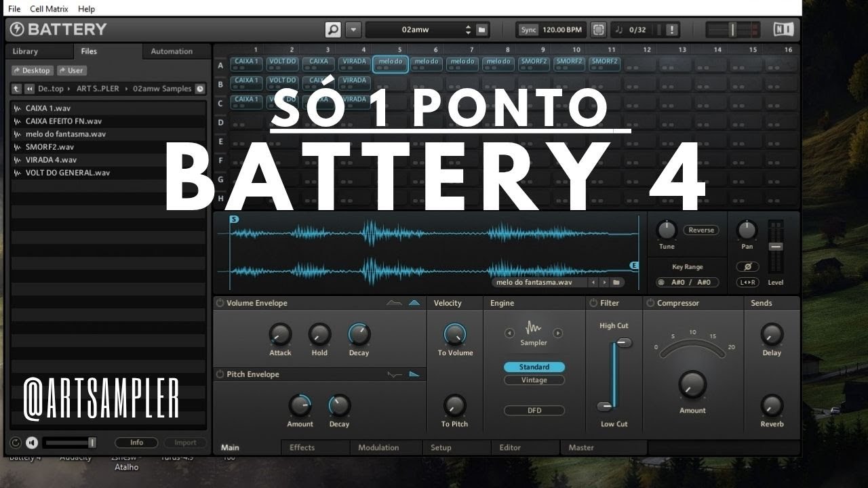Toggle the Filter power button
The height and width of the screenshot is (488, 868).
593,303
